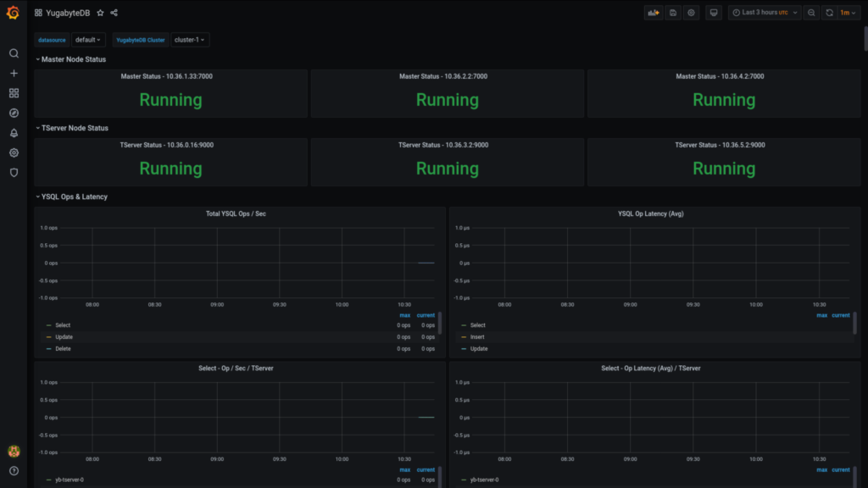868x488 pixels.
Task: Open the sidebar Search icon
Action: coord(14,53)
